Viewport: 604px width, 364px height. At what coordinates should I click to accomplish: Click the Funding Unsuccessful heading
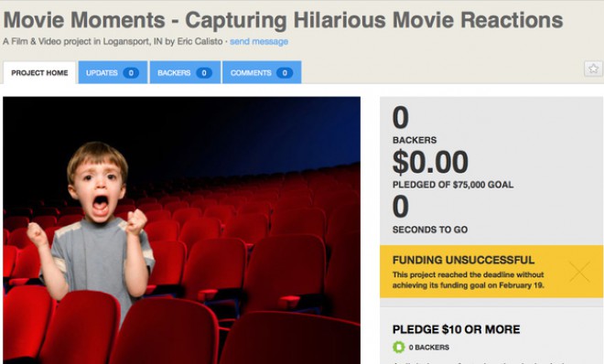[x=463, y=260]
